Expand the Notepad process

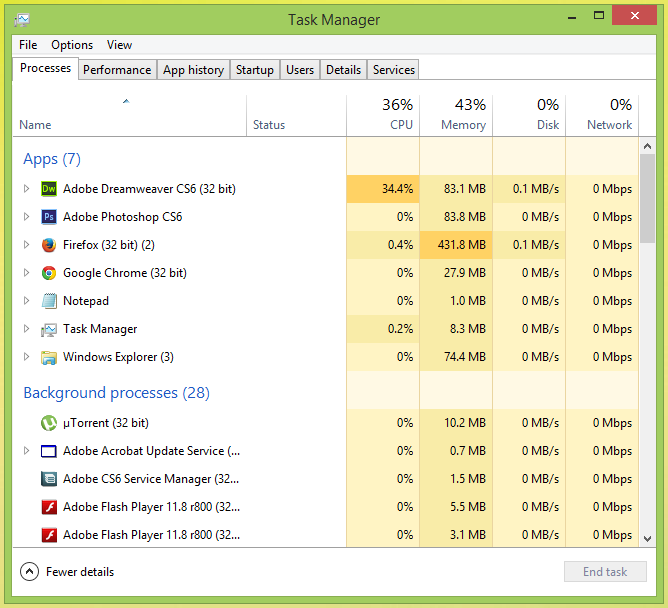click(x=26, y=301)
